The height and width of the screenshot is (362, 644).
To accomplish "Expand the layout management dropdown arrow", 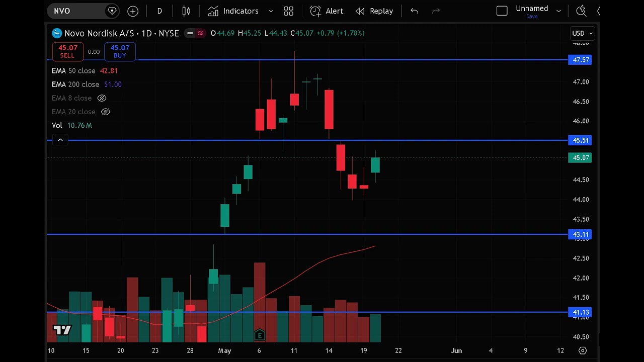I will coord(558,11).
